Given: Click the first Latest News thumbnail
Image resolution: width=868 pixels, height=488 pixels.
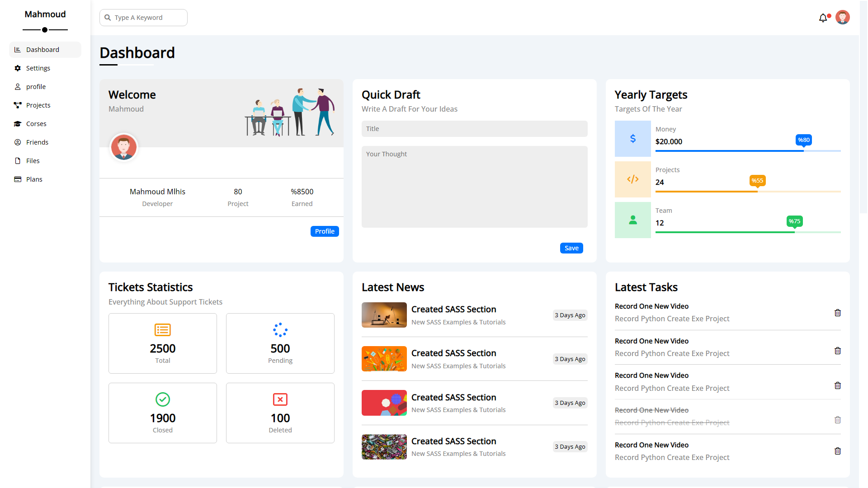Looking at the screenshot, I should 384,315.
